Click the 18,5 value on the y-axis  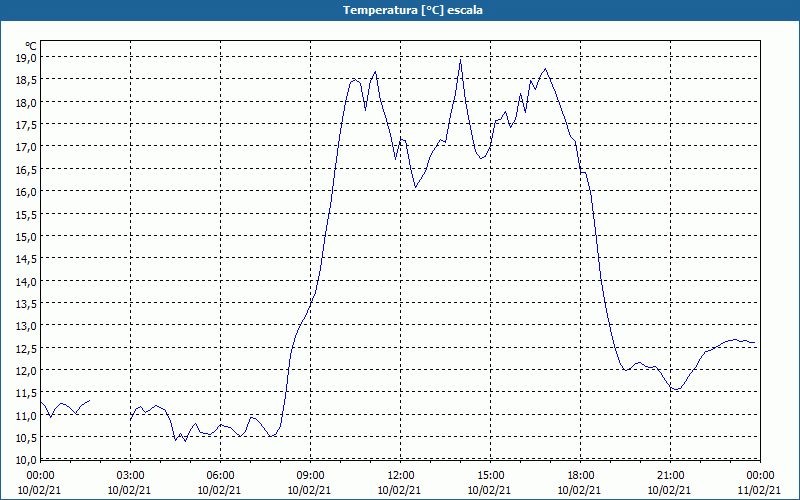click(26, 80)
